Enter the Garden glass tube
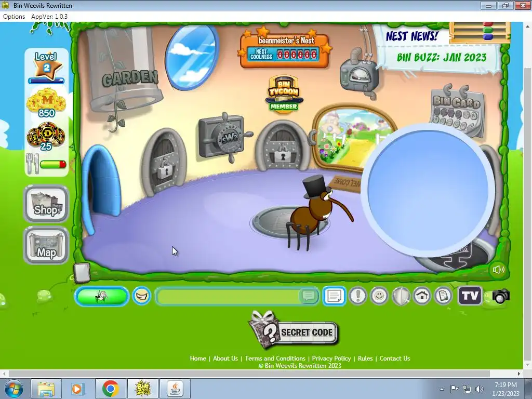Screen dimensions: 532x399 [124, 70]
